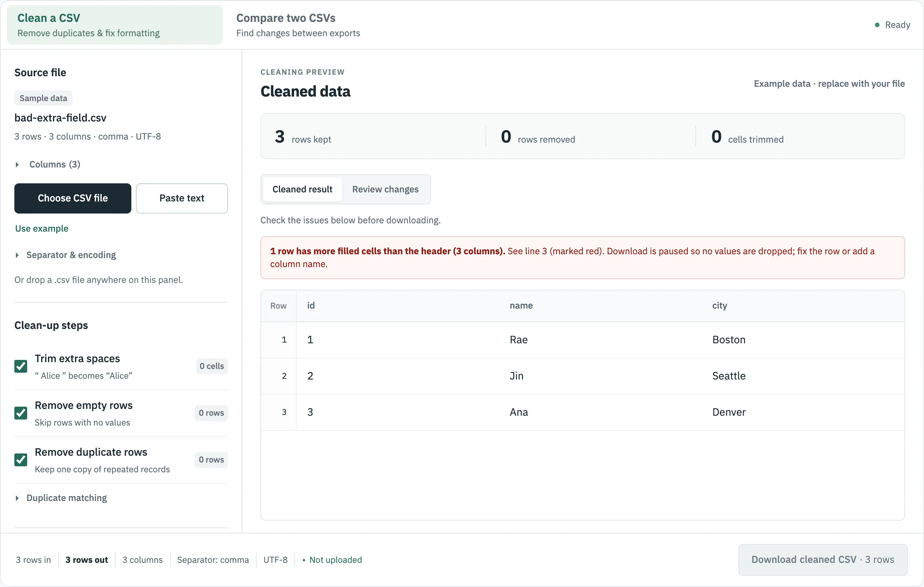Click 3 rows in status entry
Viewport: 924px width, 587px height.
click(33, 560)
